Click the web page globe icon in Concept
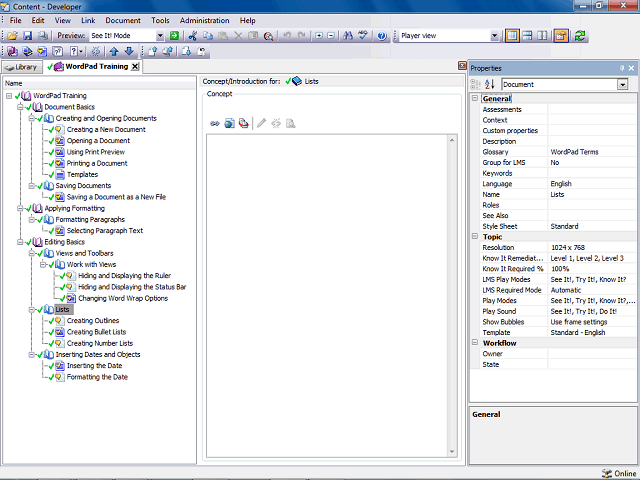 pos(229,123)
